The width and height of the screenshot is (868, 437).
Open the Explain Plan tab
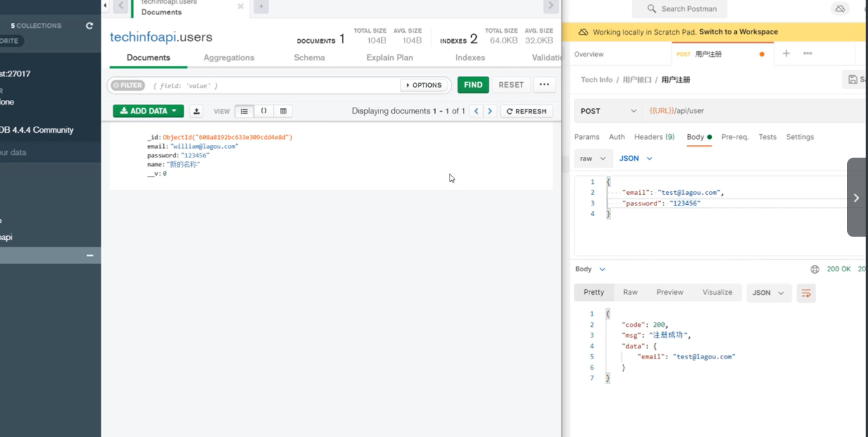point(389,58)
